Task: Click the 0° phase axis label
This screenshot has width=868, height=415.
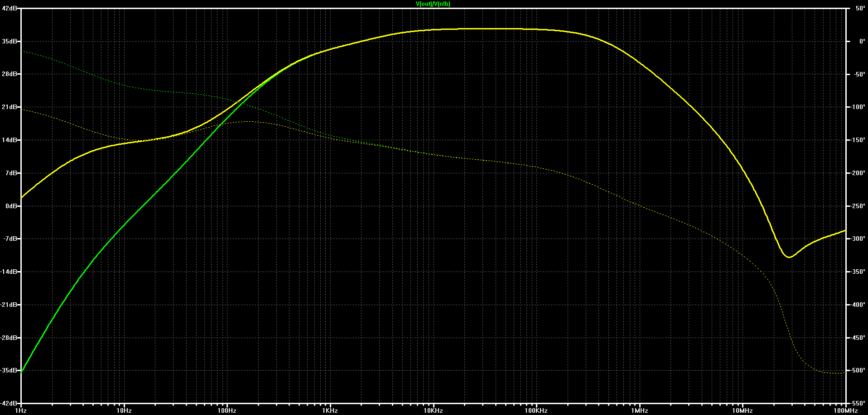Action: click(x=862, y=41)
